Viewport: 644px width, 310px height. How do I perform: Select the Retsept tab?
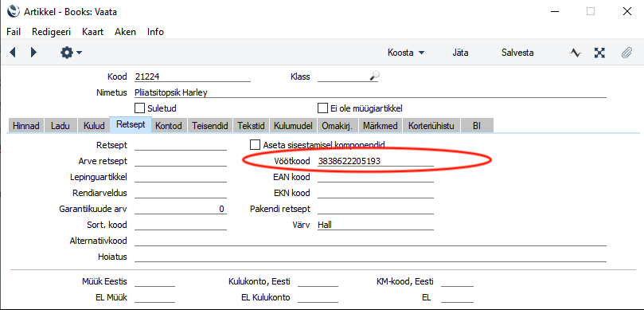(x=131, y=124)
